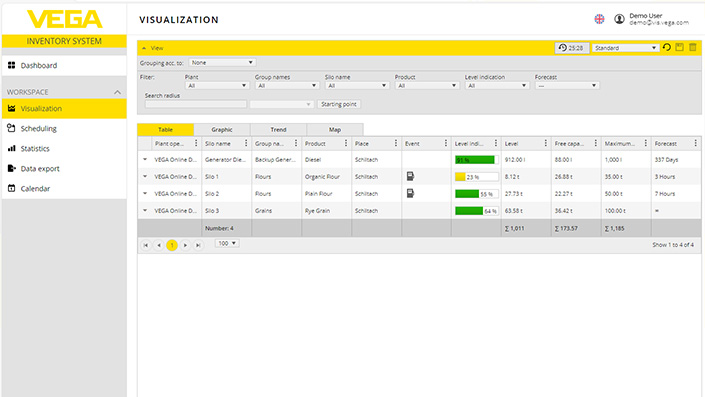Screen dimensions: 705x397
Task: Click the 55 % level bar for Silo 2
Action: (477, 194)
